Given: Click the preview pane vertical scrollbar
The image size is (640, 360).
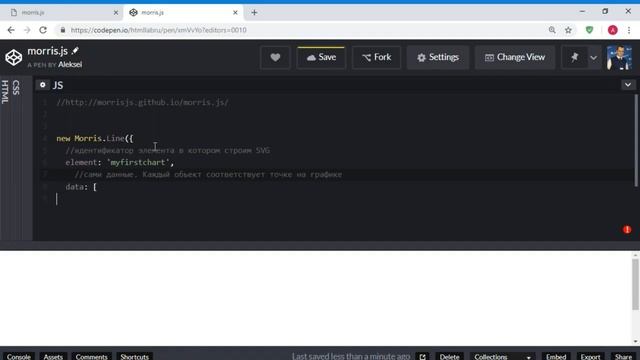Looking at the screenshot, I should pos(636,284).
